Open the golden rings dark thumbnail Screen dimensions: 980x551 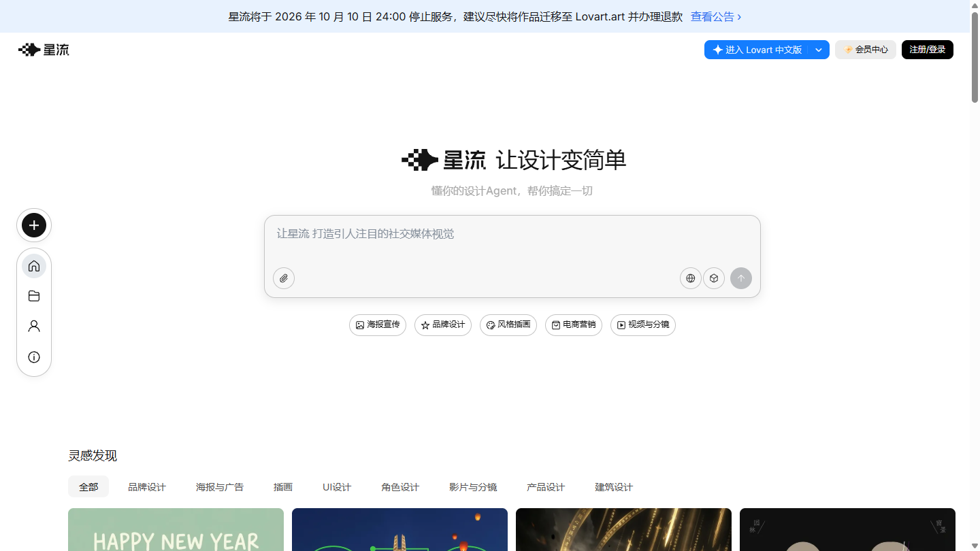coord(623,529)
